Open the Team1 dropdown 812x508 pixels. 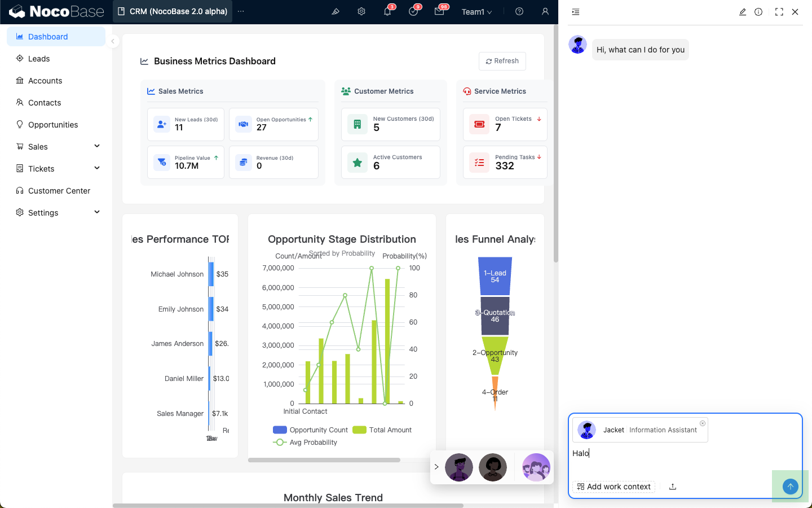(x=476, y=12)
